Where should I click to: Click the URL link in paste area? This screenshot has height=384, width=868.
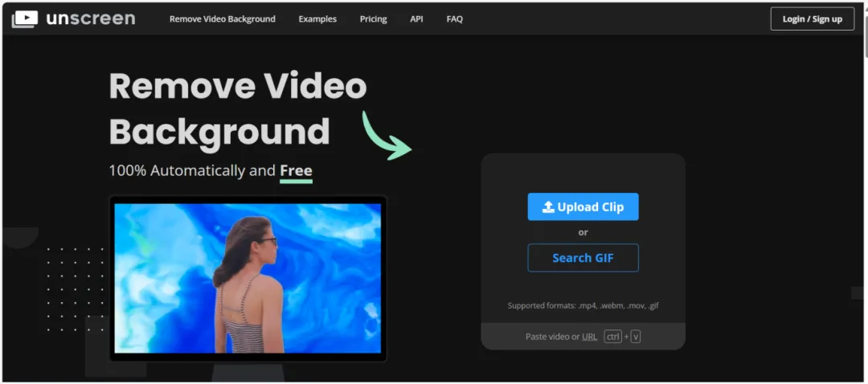[x=590, y=337]
